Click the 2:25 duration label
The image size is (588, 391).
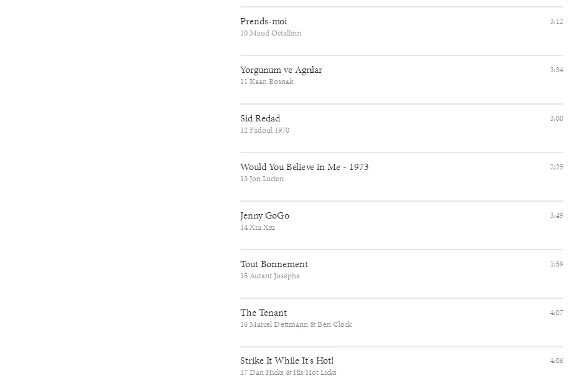[x=556, y=167]
